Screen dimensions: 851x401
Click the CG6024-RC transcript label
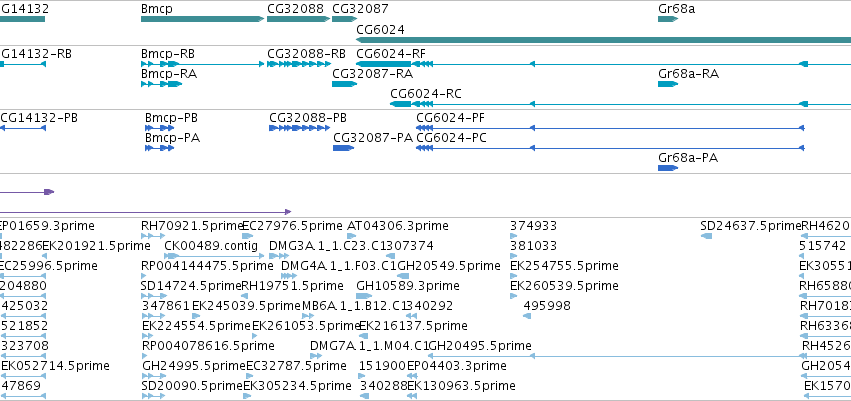coord(426,94)
